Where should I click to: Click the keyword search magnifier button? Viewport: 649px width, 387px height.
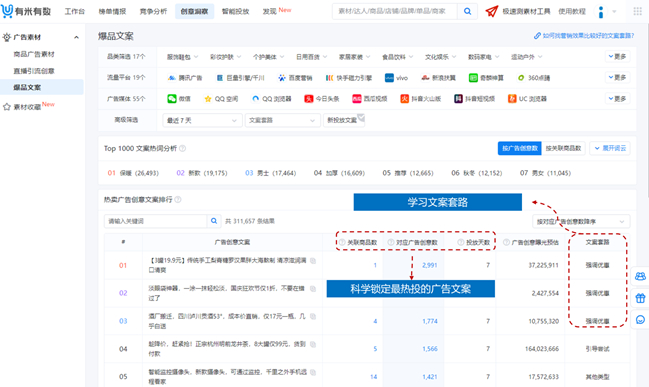click(214, 221)
